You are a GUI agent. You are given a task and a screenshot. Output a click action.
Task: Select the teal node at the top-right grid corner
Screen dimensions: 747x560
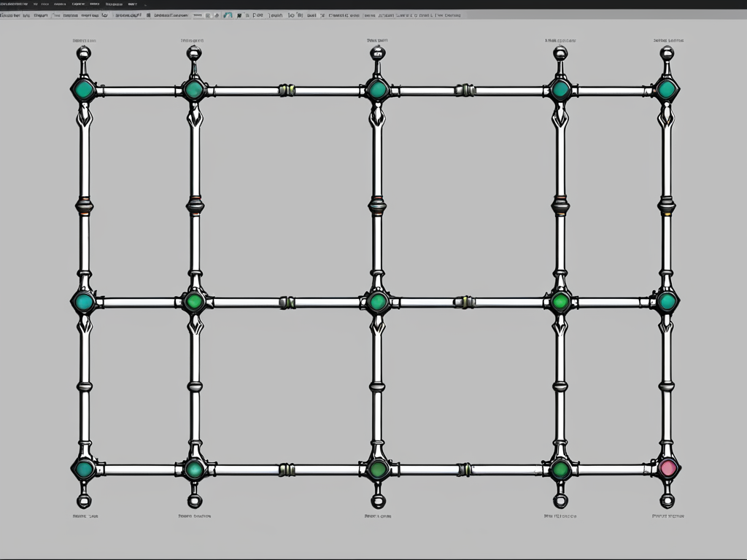click(666, 90)
